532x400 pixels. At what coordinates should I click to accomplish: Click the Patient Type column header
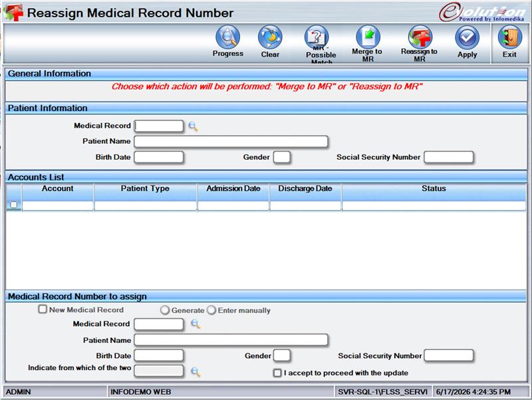pos(145,192)
